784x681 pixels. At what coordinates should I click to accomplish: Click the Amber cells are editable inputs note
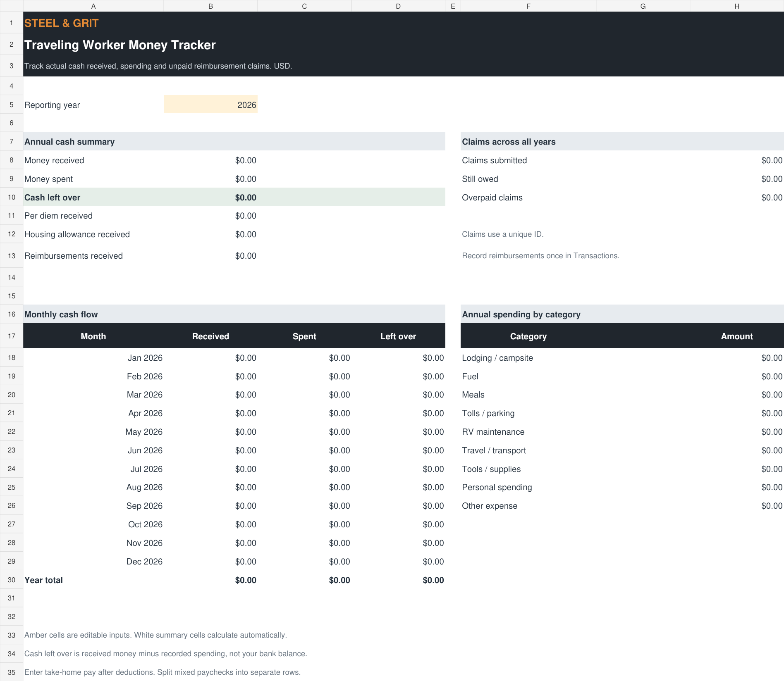coord(155,635)
